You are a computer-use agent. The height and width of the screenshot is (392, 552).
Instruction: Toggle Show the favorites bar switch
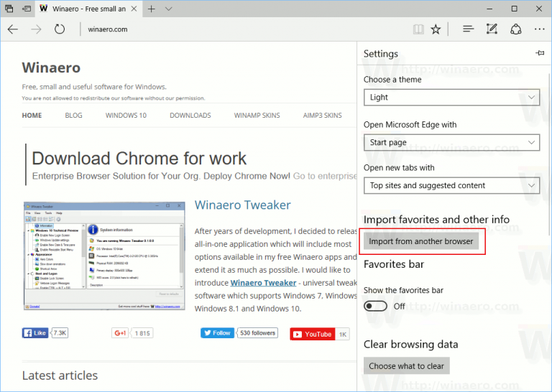(375, 306)
